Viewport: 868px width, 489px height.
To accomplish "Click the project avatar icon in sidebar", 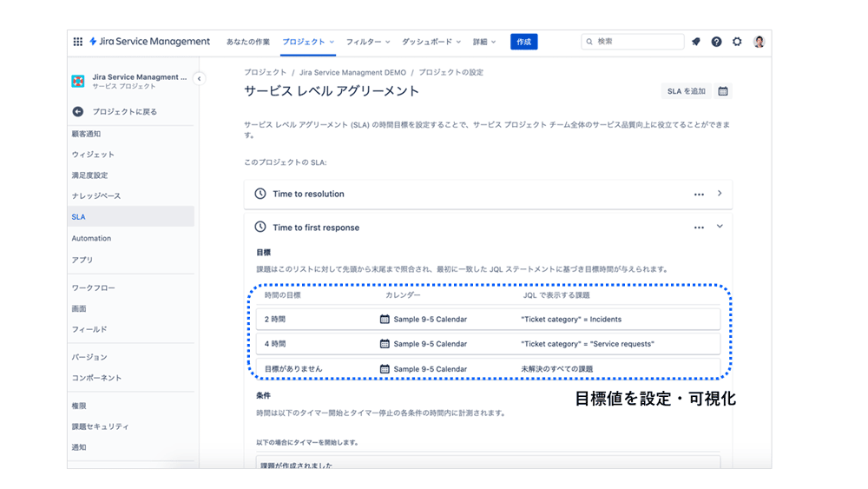I will point(78,82).
